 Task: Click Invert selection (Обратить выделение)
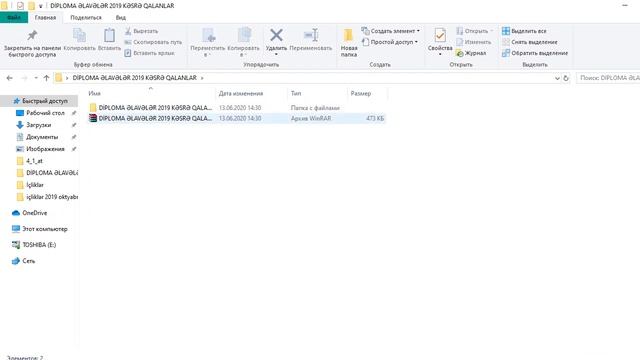click(535, 53)
